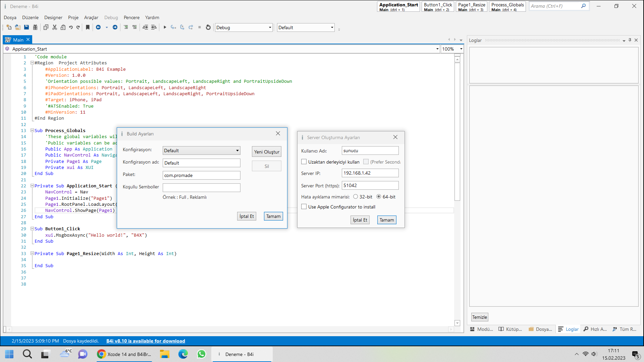Check Use Apple Configurator to install

[304, 207]
